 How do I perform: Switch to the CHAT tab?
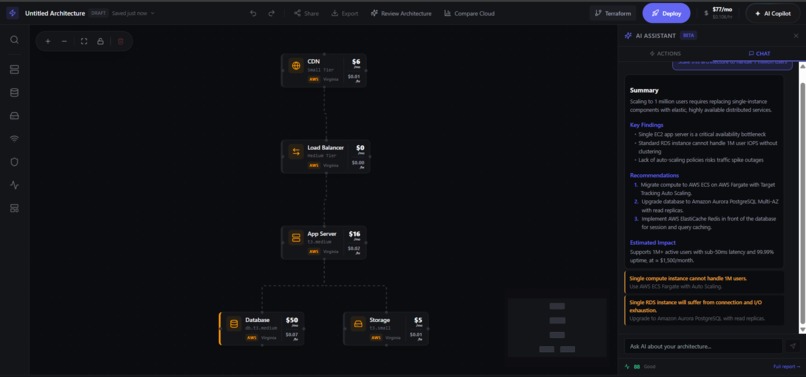coord(759,53)
